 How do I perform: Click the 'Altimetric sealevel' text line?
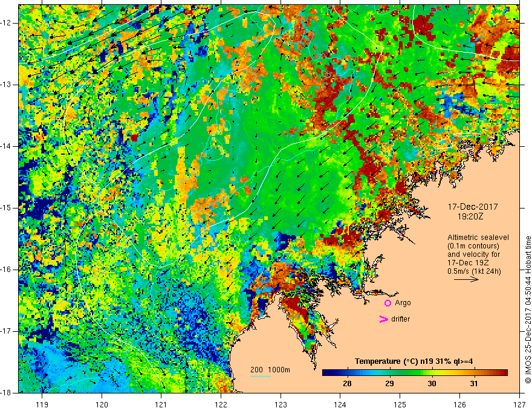pyautogui.click(x=478, y=238)
